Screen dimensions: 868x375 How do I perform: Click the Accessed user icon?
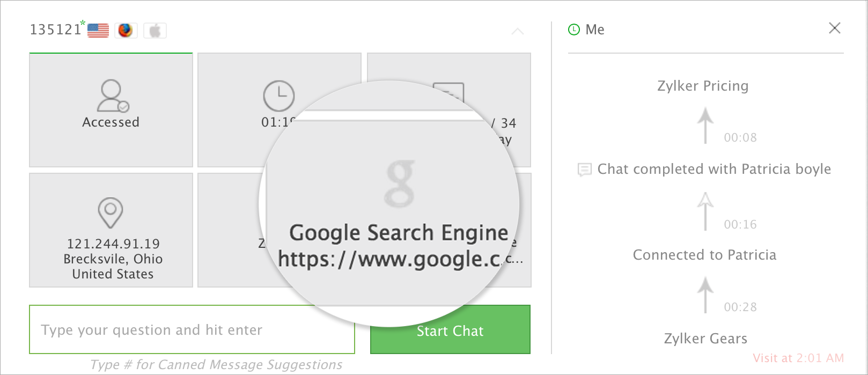112,95
